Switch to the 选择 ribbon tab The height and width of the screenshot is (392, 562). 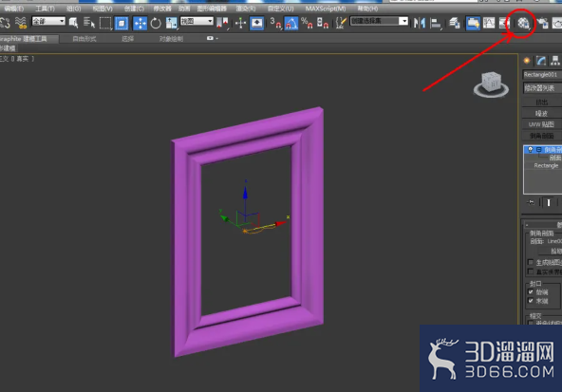click(x=127, y=39)
